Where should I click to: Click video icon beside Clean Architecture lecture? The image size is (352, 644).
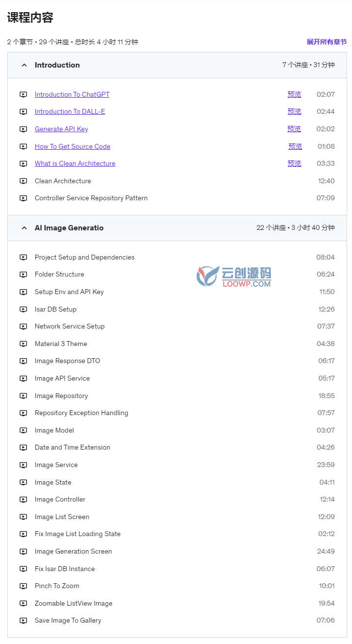23,181
